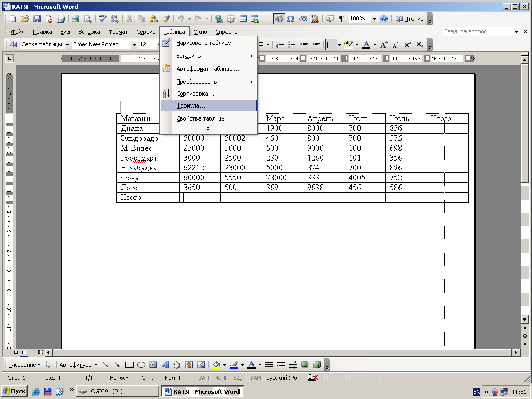Click the EN language indicator in tray
This screenshot has height=399, width=532.
click(476, 392)
